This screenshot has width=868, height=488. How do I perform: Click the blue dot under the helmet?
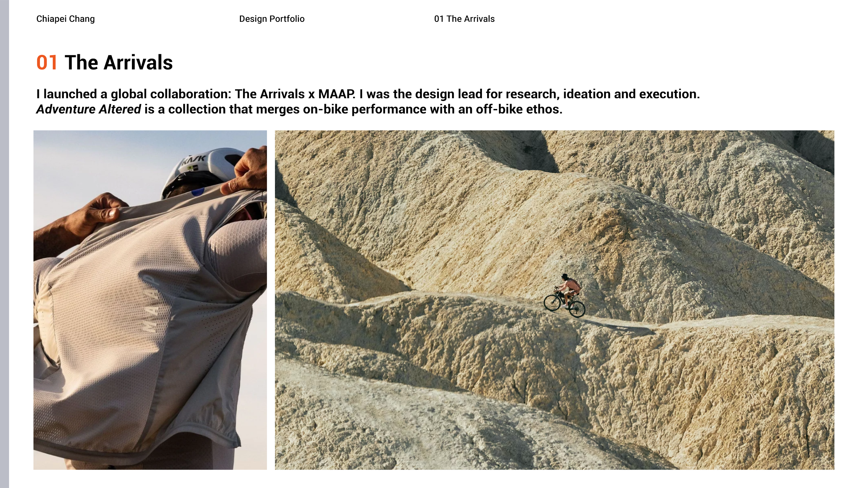tap(197, 192)
